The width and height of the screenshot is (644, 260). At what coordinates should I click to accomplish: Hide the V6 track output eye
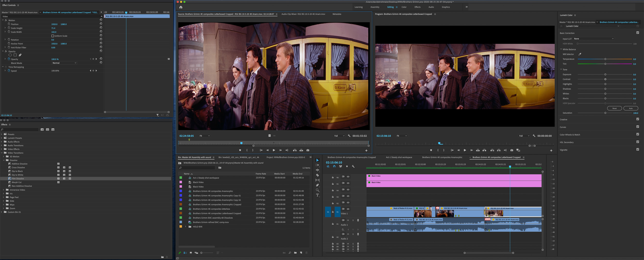click(x=348, y=177)
